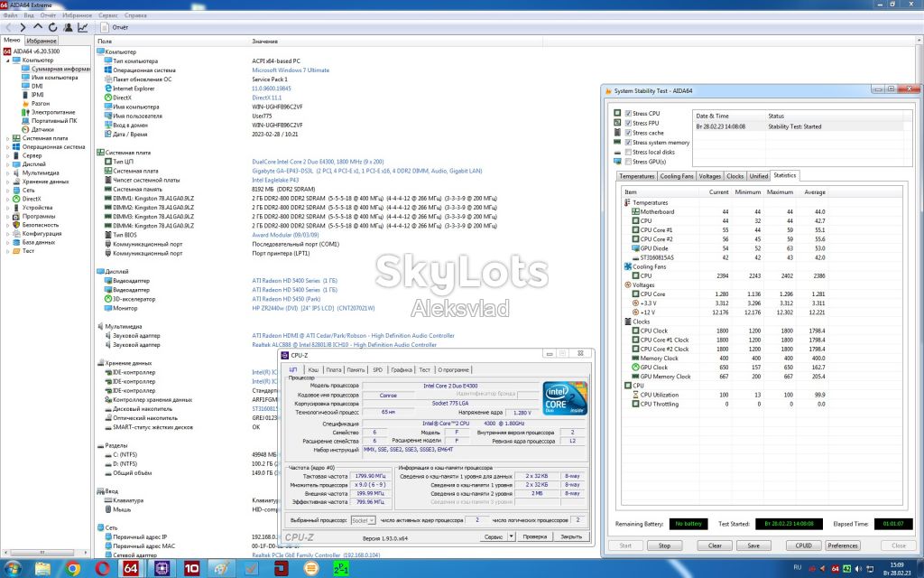Click the Отчёт report toolbar button
This screenshot has height=578, width=924.
point(115,27)
